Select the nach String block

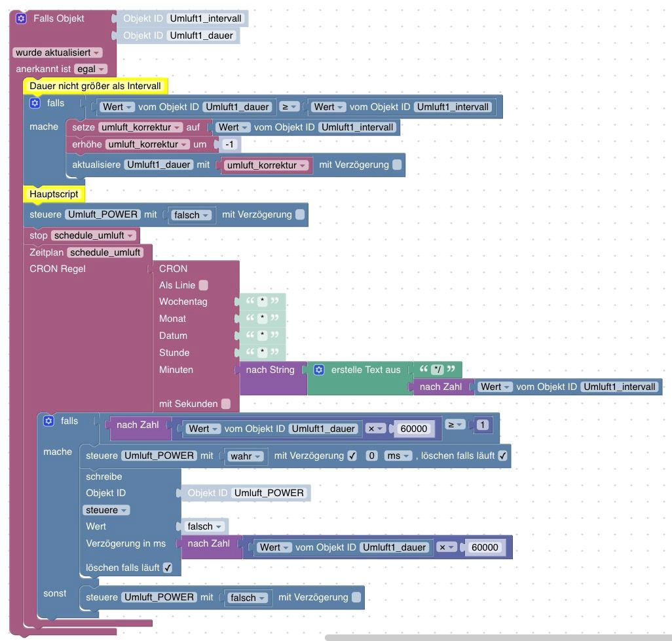pos(270,370)
